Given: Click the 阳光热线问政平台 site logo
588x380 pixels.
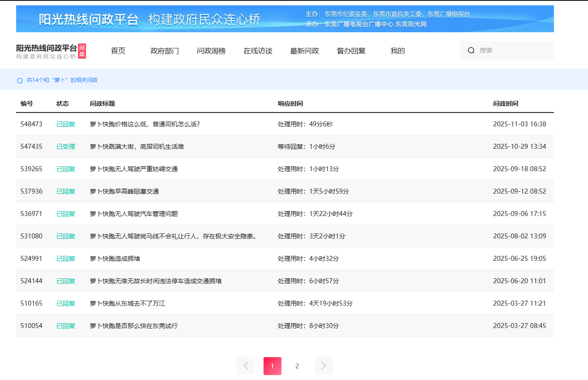Looking at the screenshot, I should (x=46, y=51).
